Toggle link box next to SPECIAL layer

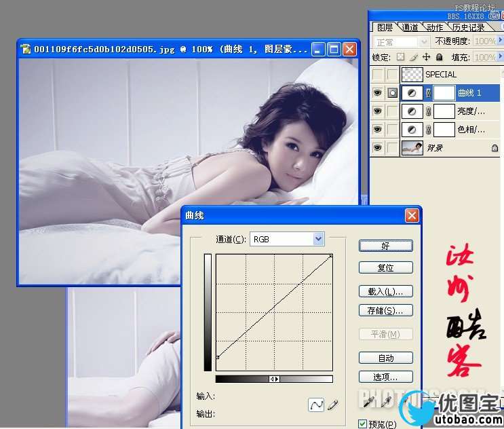point(392,75)
